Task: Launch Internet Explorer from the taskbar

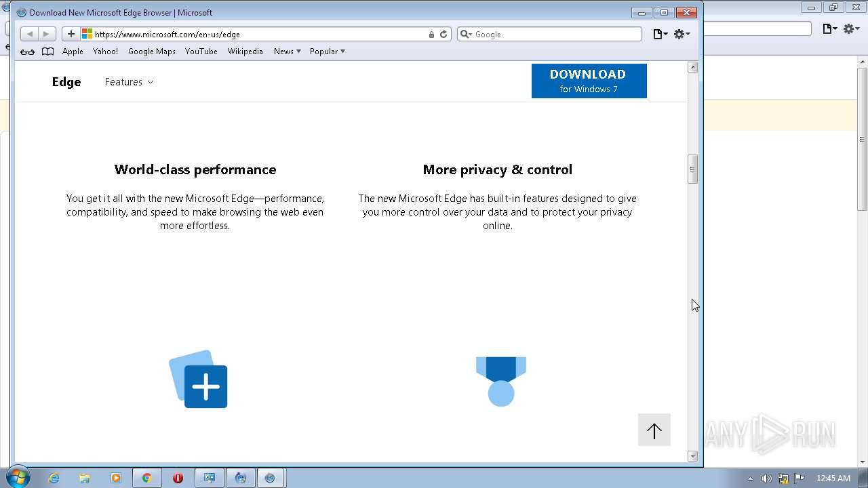Action: 54,478
